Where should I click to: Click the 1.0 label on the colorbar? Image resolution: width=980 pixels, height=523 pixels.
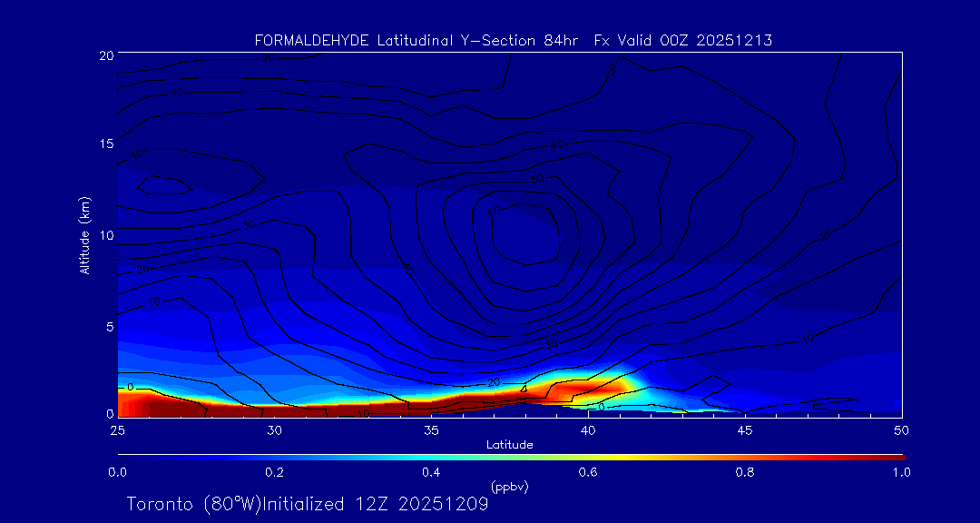pyautogui.click(x=901, y=472)
